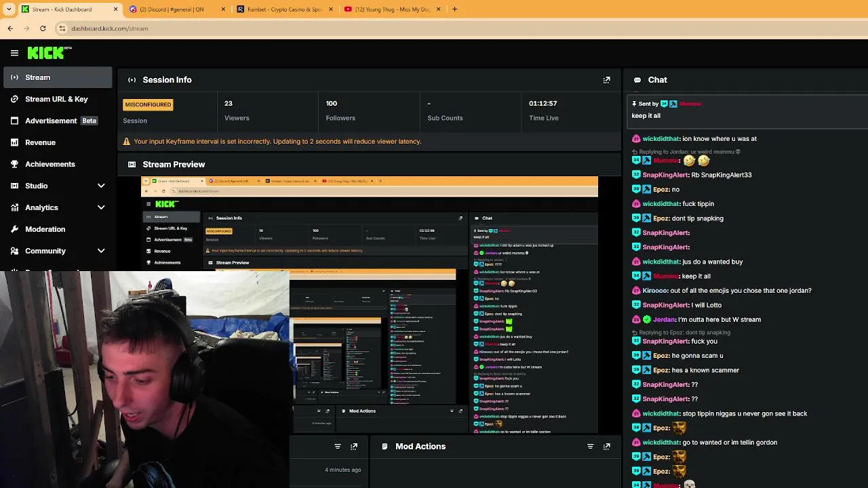Screen dimensions: 868x488
Task: Click the Mod Actions document icon
Action: click(384, 447)
